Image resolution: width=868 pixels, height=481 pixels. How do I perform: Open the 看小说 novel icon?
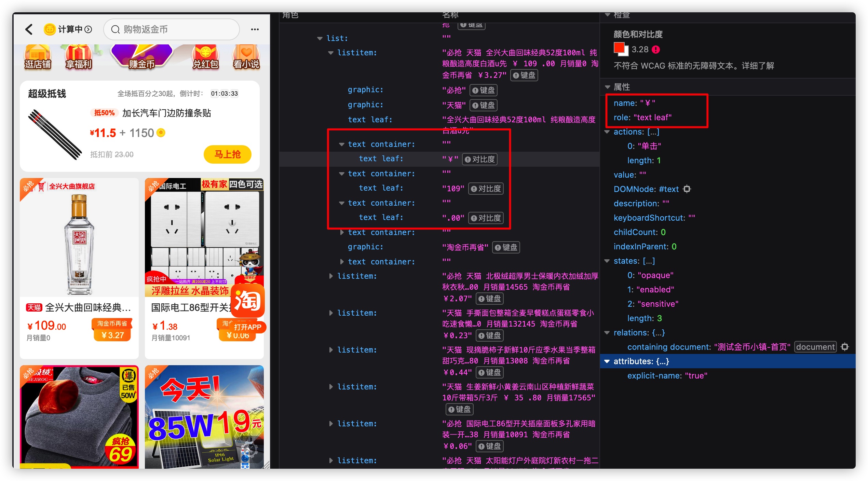click(x=246, y=57)
